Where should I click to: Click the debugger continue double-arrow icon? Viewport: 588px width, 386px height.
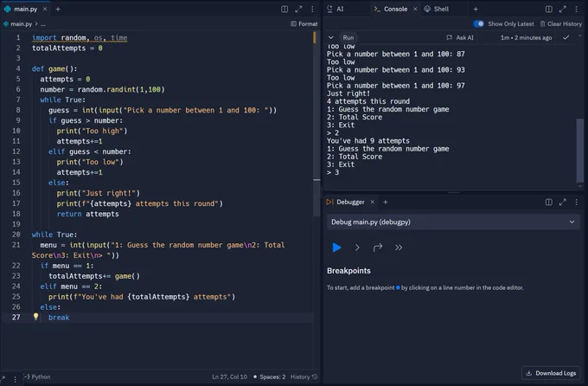[x=399, y=248]
